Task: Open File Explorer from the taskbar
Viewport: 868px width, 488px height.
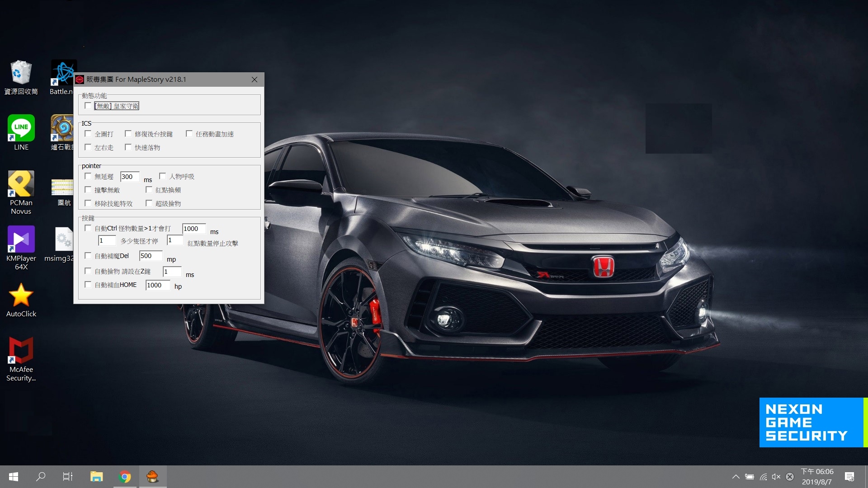Action: tap(96, 477)
